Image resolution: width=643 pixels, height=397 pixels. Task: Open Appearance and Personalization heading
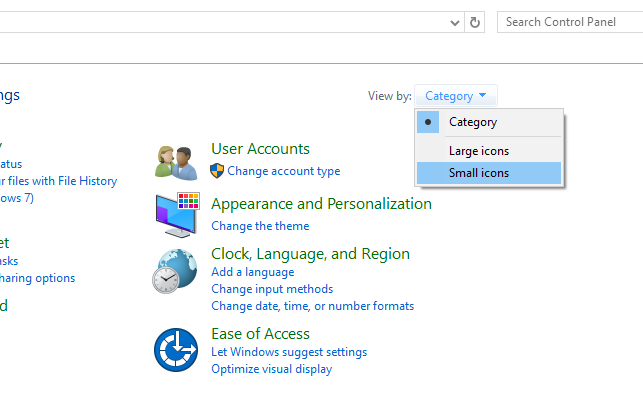322,204
